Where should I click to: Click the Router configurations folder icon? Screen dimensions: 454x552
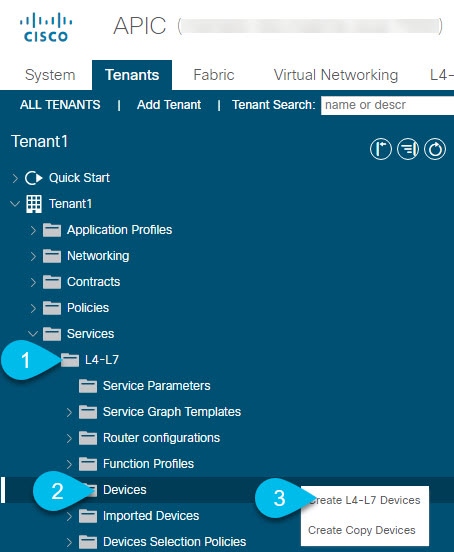(88, 438)
